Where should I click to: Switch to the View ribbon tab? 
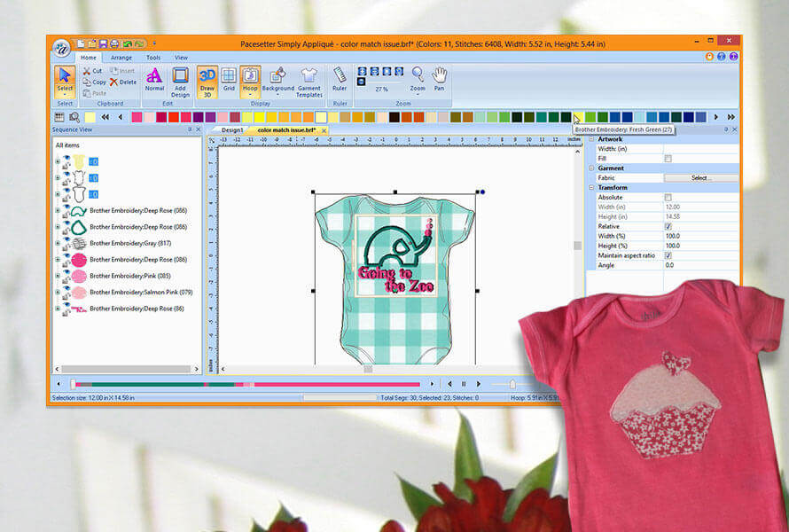[x=181, y=58]
